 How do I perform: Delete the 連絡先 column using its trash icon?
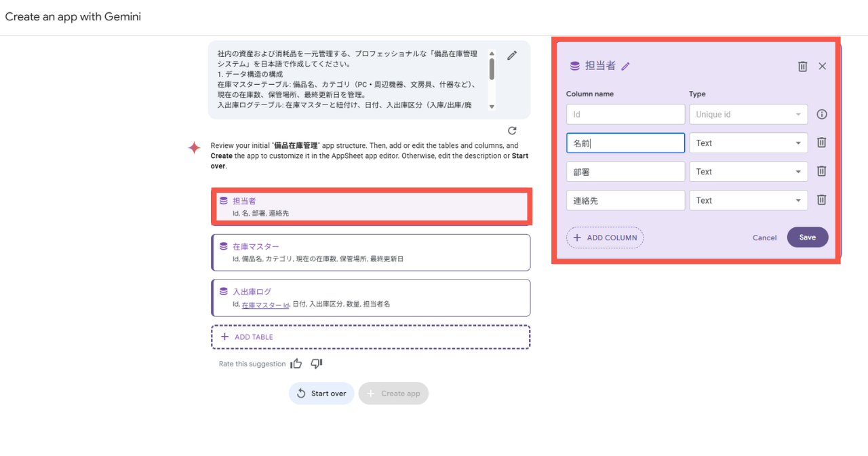point(821,200)
